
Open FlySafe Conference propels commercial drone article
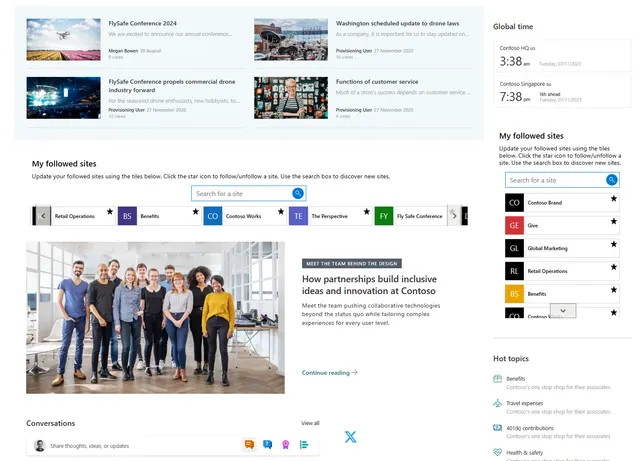tap(171, 86)
